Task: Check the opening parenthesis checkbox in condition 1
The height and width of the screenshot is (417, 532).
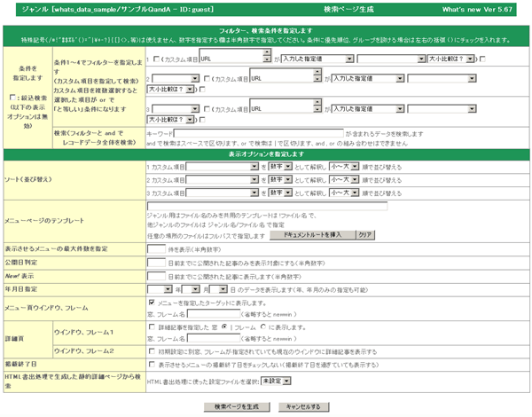Action: (156, 59)
